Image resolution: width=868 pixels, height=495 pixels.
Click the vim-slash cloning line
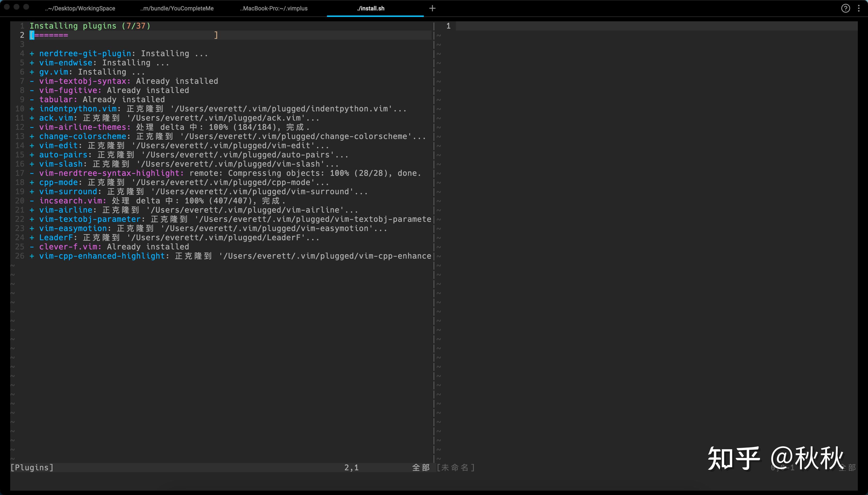(x=184, y=164)
